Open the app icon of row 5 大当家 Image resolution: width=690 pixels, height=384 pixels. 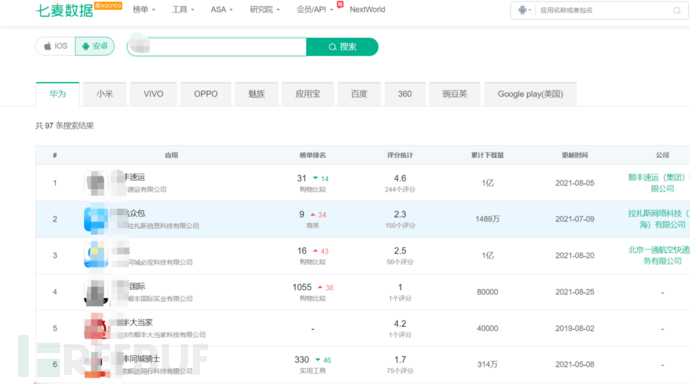click(x=96, y=328)
